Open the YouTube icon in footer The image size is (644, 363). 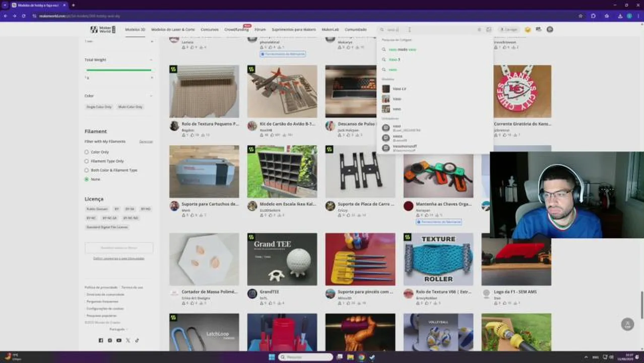[x=119, y=340]
